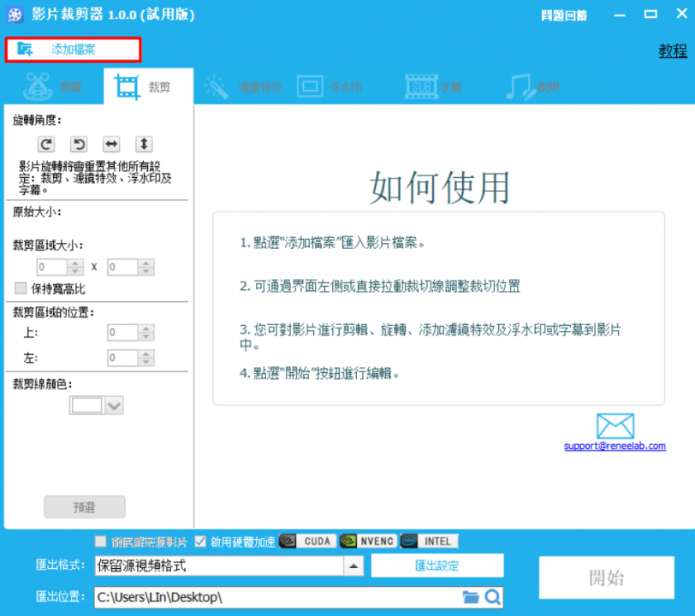Select the 裁剪 crop tab

point(148,86)
